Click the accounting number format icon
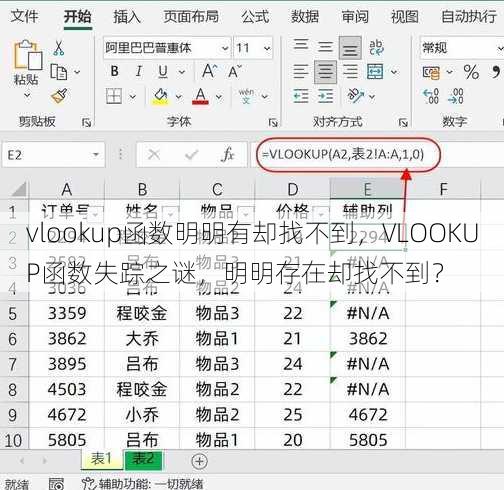504x490 pixels. [431, 72]
